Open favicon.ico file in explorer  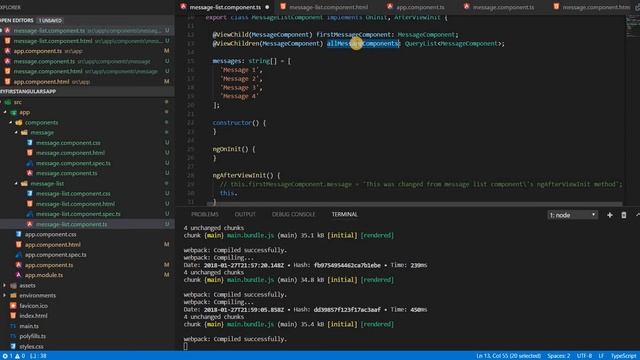click(x=33, y=306)
